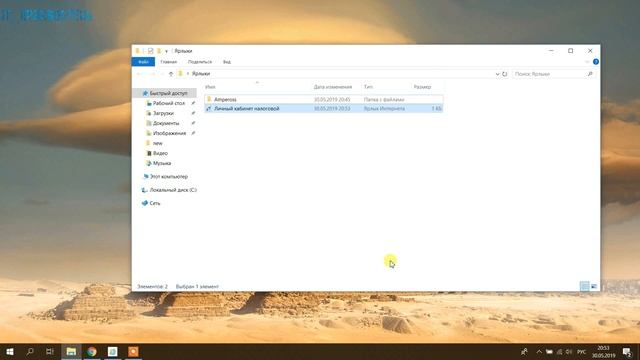Open the People icon in system tray
The height and width of the screenshot is (360, 640).
[524, 351]
